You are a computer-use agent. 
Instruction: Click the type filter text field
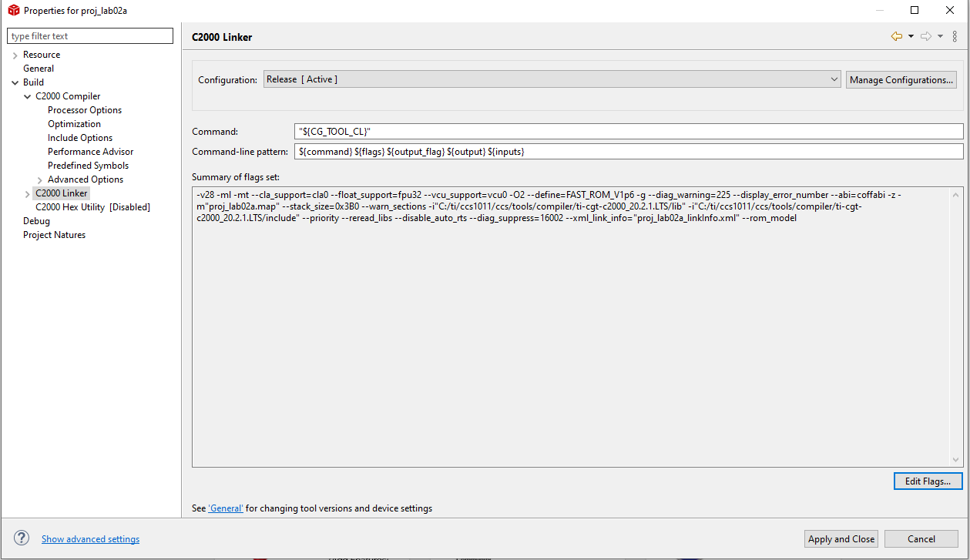tap(90, 36)
